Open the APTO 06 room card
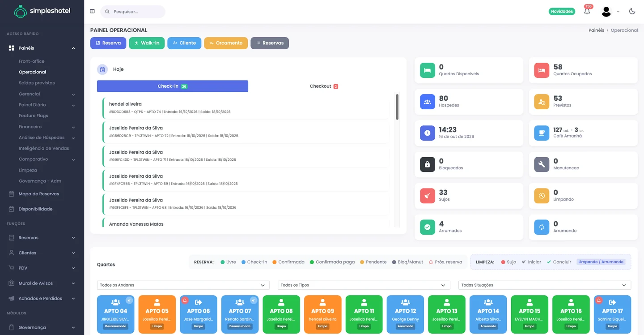The image size is (644, 335). point(198,314)
